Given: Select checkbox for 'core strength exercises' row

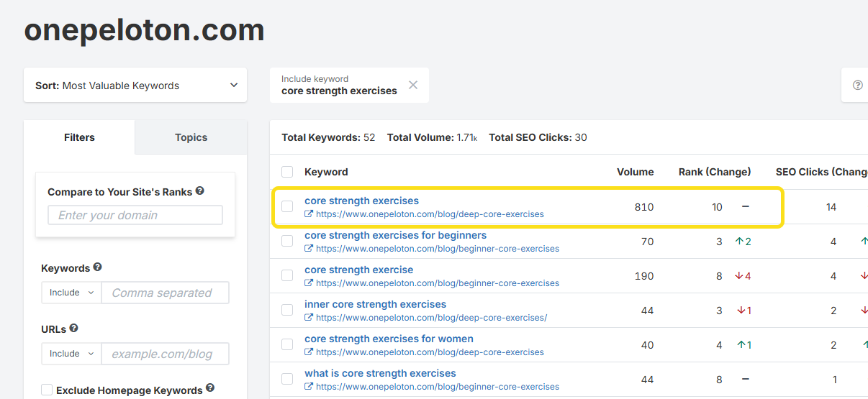Looking at the screenshot, I should (287, 206).
